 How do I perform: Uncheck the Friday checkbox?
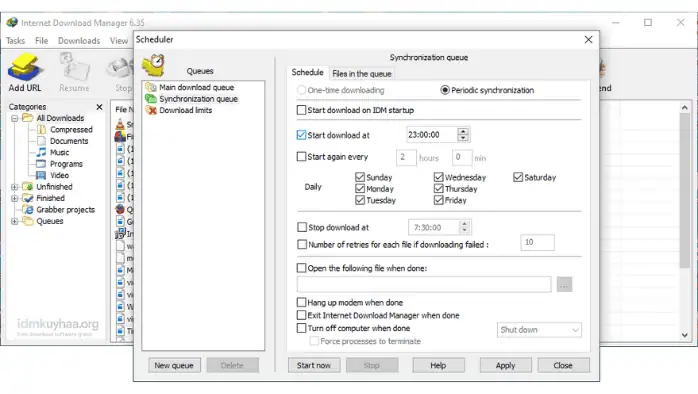coord(439,200)
